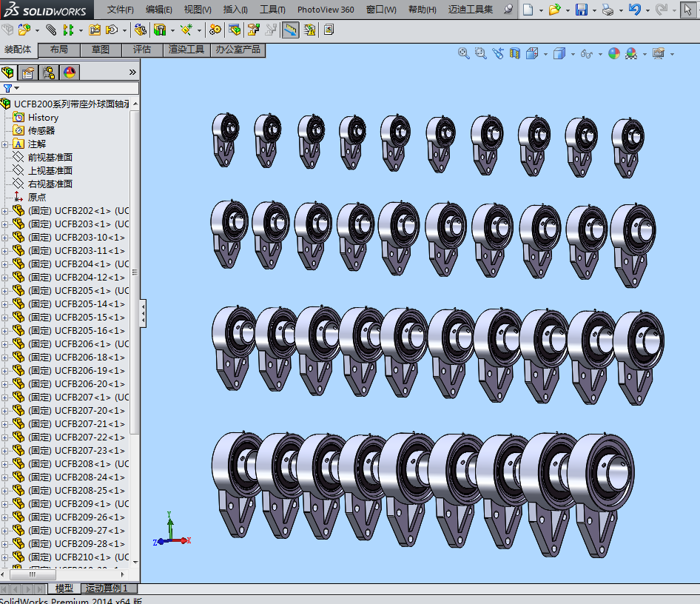
Task: Toggle the Instant3D ruler tool
Action: [x=290, y=30]
